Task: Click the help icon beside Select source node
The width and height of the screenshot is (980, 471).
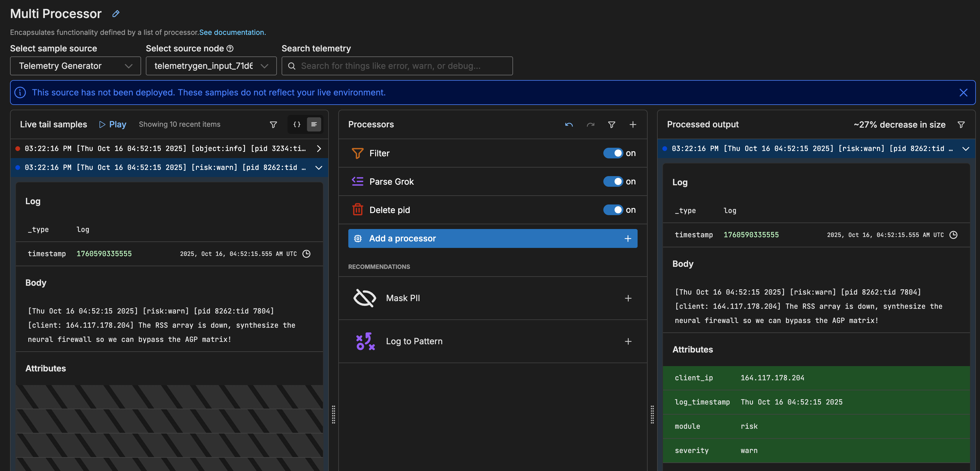Action: tap(230, 48)
